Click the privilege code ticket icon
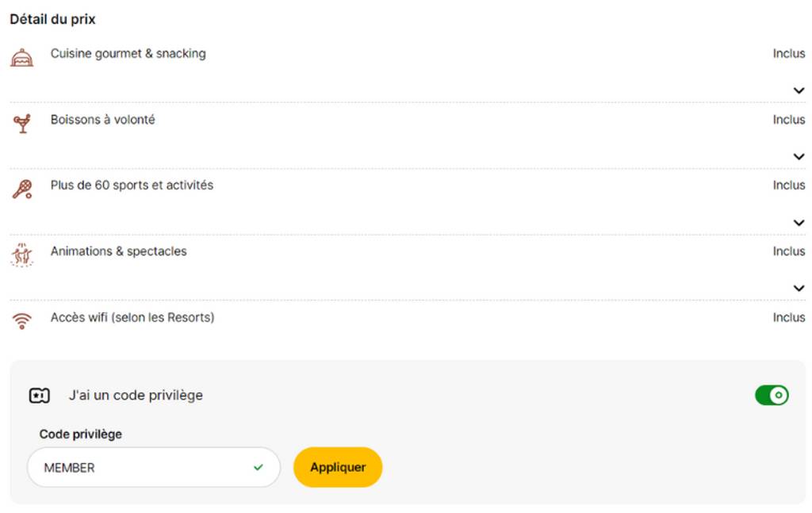The height and width of the screenshot is (513, 812). (40, 396)
